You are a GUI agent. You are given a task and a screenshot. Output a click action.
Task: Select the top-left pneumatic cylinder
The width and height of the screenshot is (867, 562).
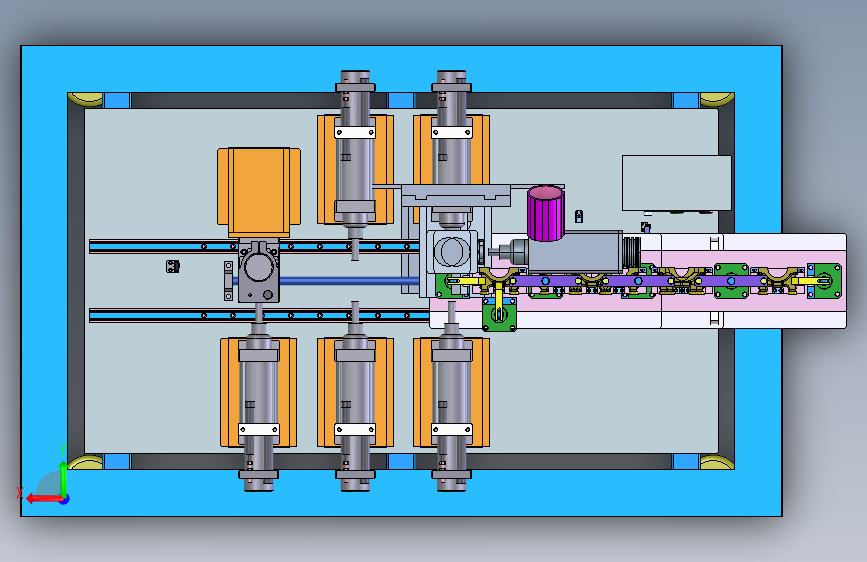[x=355, y=165]
